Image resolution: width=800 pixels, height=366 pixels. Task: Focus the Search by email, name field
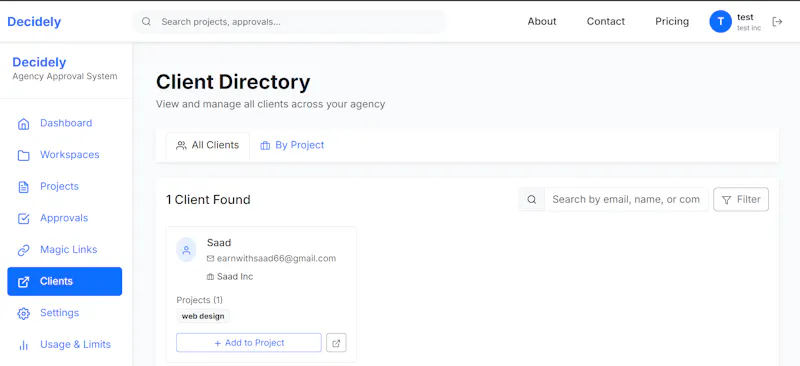click(626, 200)
